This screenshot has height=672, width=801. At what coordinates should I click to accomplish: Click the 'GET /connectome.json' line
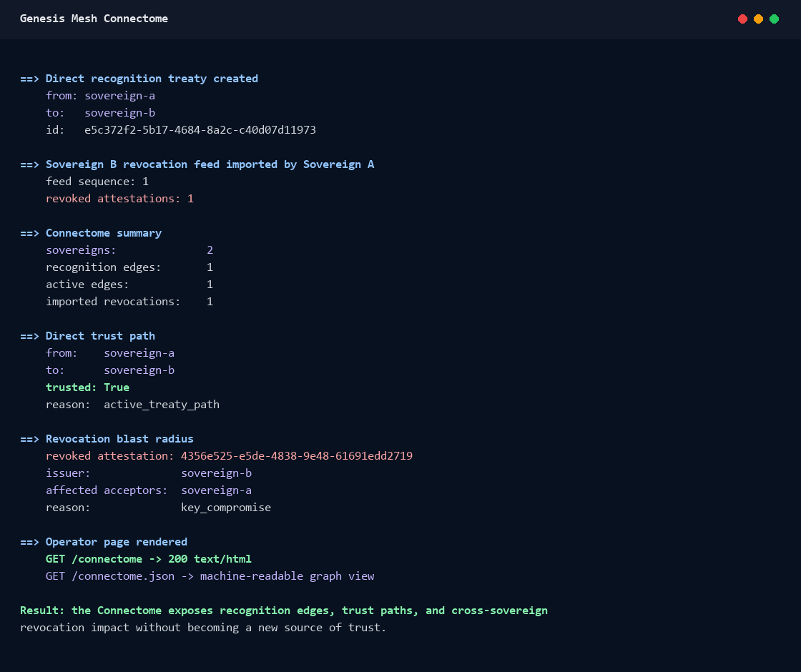point(210,576)
